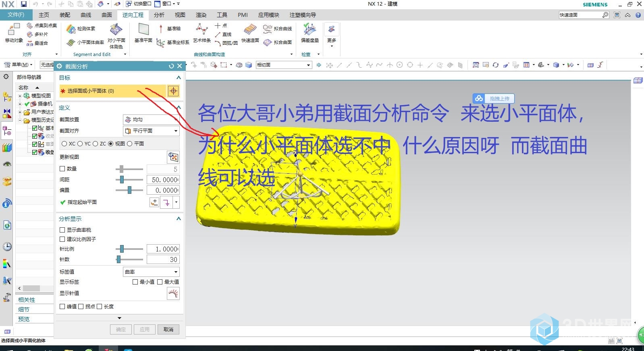Image resolution: width=644 pixels, height=351 pixels.
Task: Click the save icon in title bar
Action: (24, 4)
